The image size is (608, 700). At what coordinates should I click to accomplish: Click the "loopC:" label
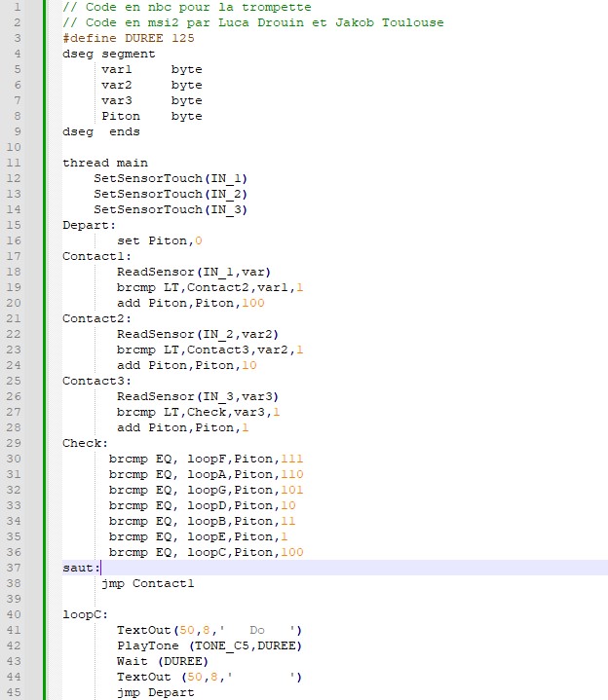point(86,614)
